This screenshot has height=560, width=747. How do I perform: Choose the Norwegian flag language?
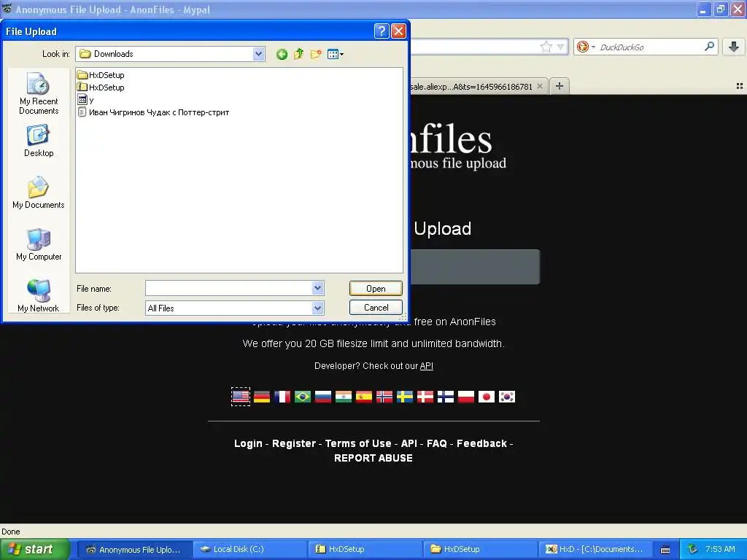[x=384, y=397]
